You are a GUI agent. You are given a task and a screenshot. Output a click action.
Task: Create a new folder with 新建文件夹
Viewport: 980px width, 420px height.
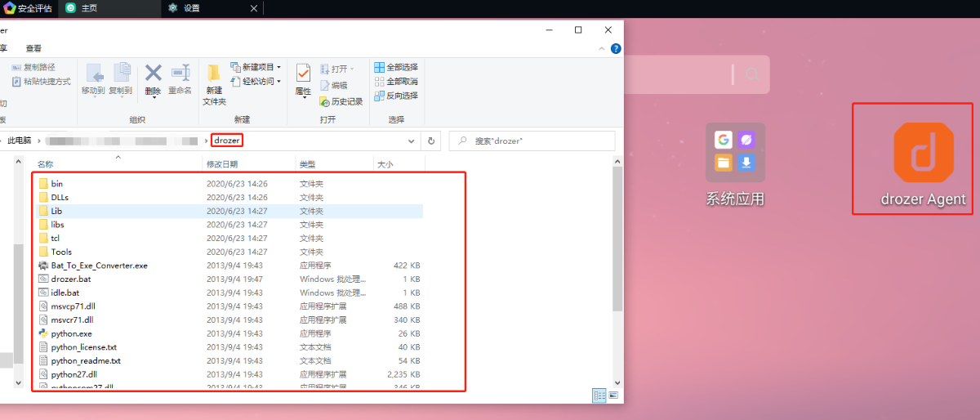pos(214,84)
